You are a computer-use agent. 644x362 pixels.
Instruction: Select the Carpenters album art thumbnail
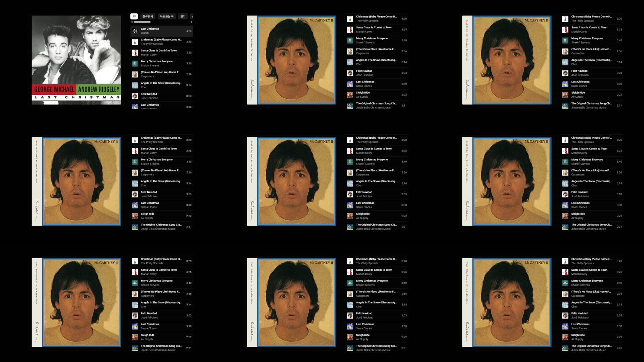point(135,74)
